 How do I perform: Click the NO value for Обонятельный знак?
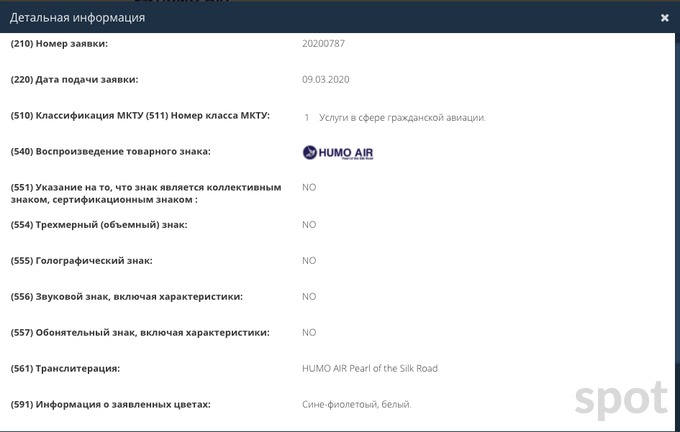click(x=309, y=332)
